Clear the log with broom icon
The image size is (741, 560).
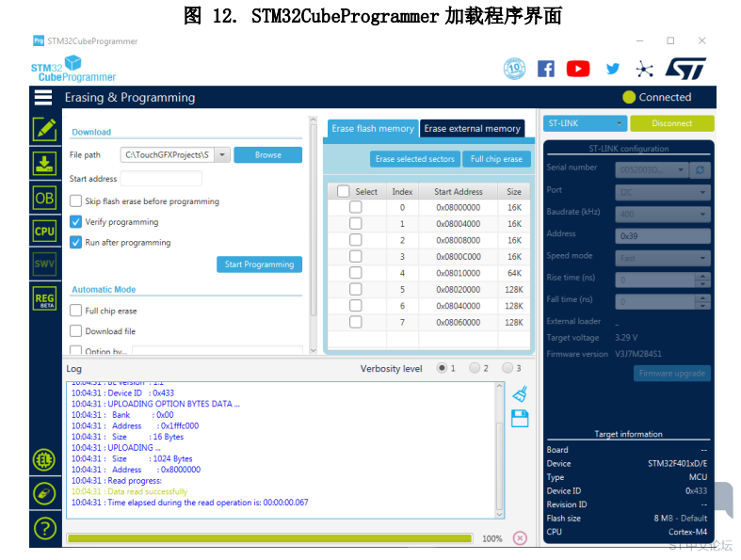[x=520, y=393]
